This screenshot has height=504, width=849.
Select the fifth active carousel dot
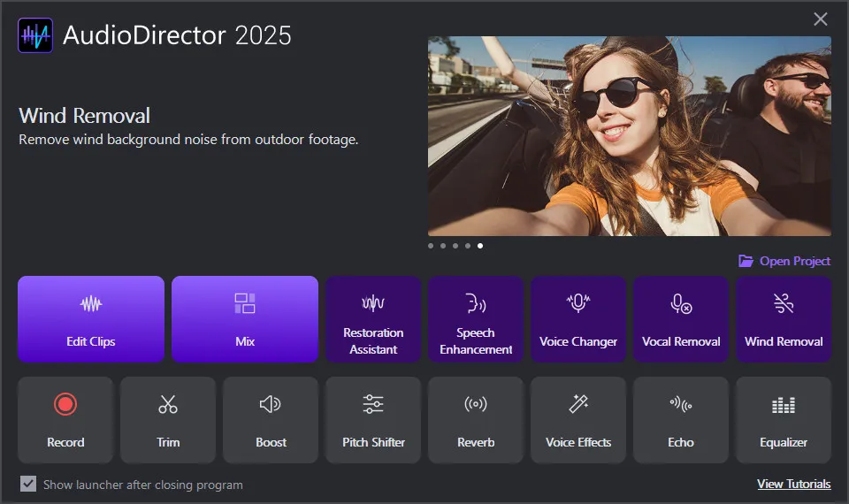tap(480, 246)
